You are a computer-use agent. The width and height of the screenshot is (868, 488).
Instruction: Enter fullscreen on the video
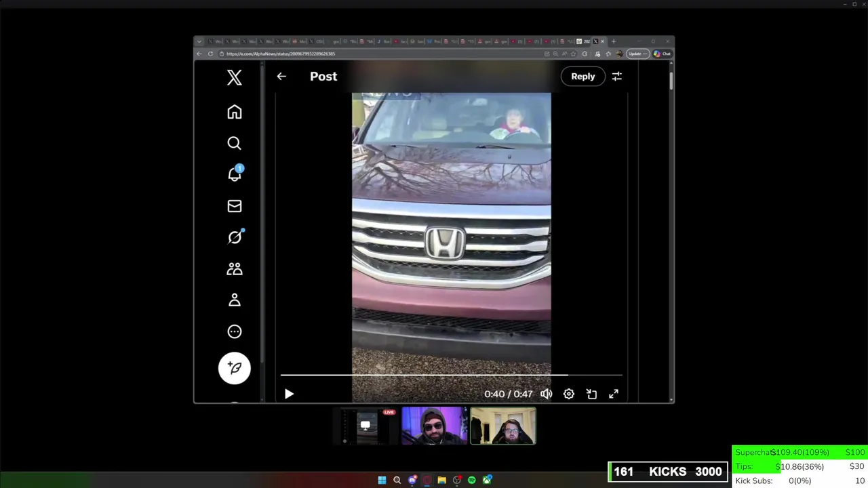tap(614, 394)
